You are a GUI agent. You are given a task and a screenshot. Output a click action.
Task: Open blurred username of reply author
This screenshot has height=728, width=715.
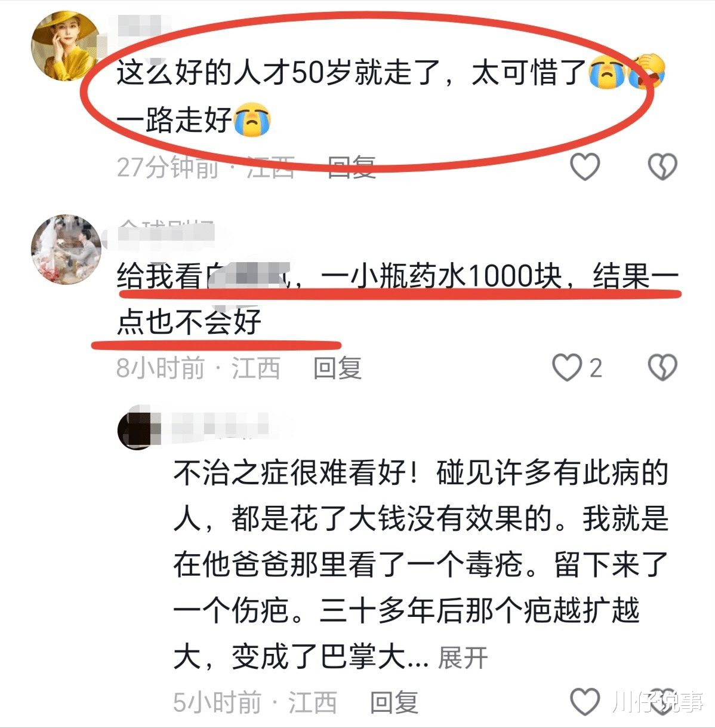click(x=221, y=426)
